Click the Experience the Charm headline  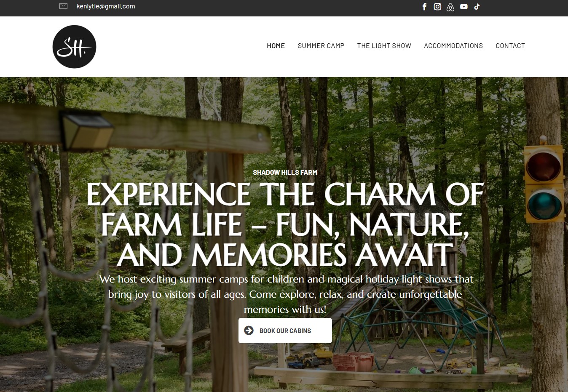285,224
